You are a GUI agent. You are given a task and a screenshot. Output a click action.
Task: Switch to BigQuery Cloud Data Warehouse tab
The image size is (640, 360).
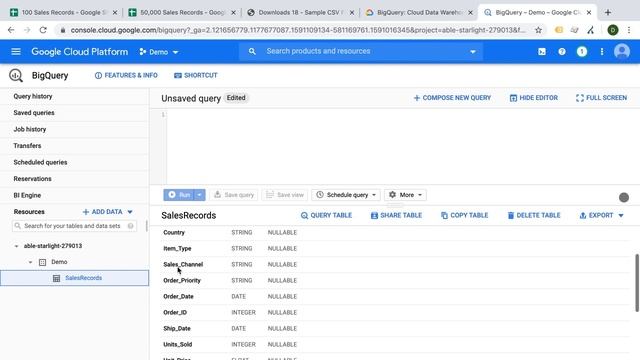coord(419,13)
